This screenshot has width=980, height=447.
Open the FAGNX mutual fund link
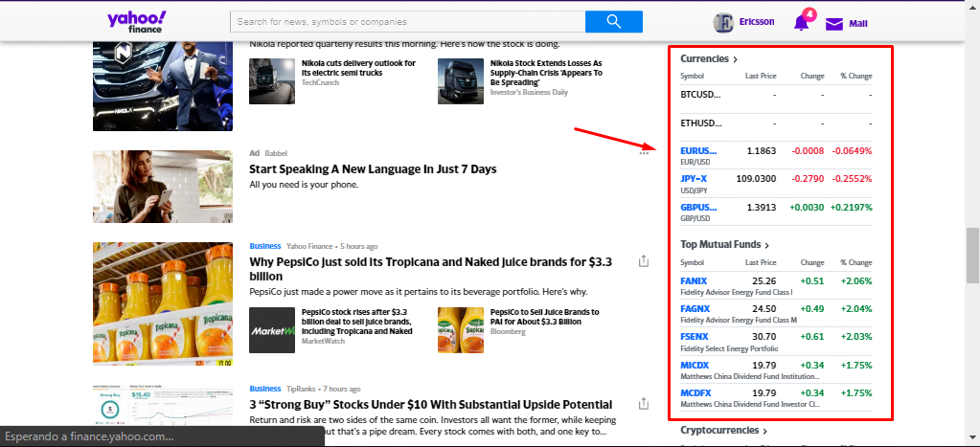click(695, 308)
